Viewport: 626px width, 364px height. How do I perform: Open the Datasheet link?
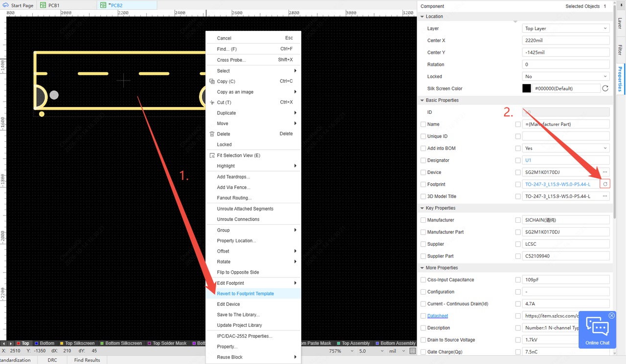point(437,316)
